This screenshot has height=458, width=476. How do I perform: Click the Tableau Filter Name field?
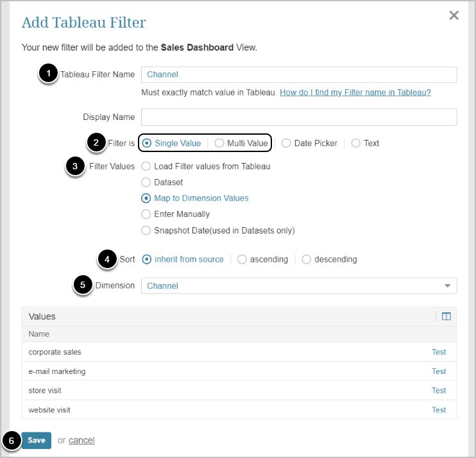click(299, 74)
